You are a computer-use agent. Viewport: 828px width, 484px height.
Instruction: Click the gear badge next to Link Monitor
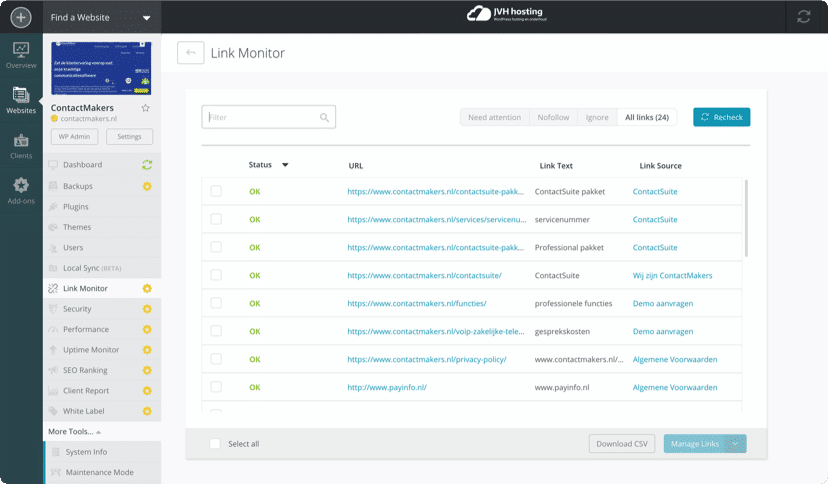point(147,288)
